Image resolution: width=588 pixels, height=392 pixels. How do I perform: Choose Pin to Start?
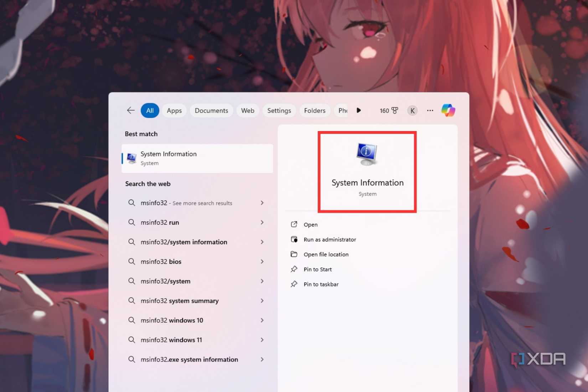[318, 269]
